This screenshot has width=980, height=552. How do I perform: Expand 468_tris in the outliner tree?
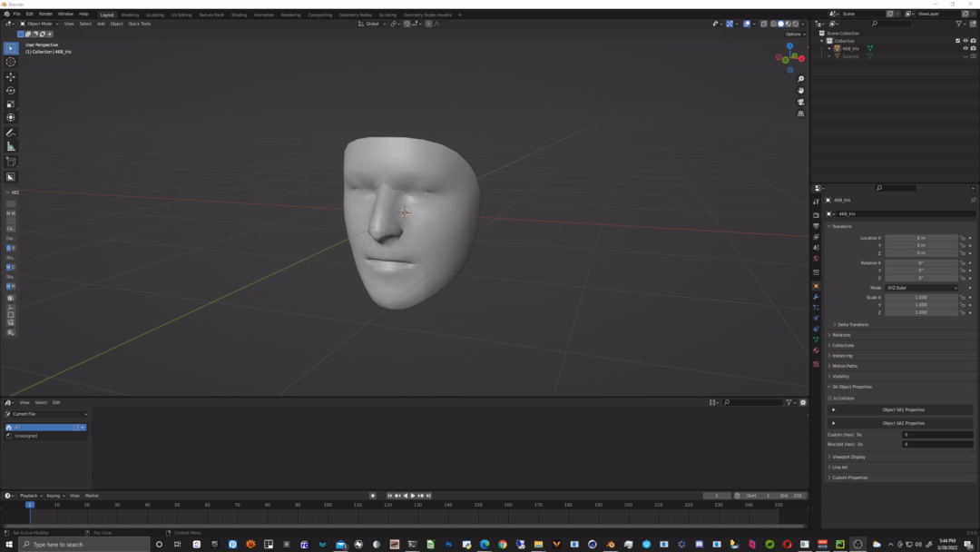coord(829,48)
